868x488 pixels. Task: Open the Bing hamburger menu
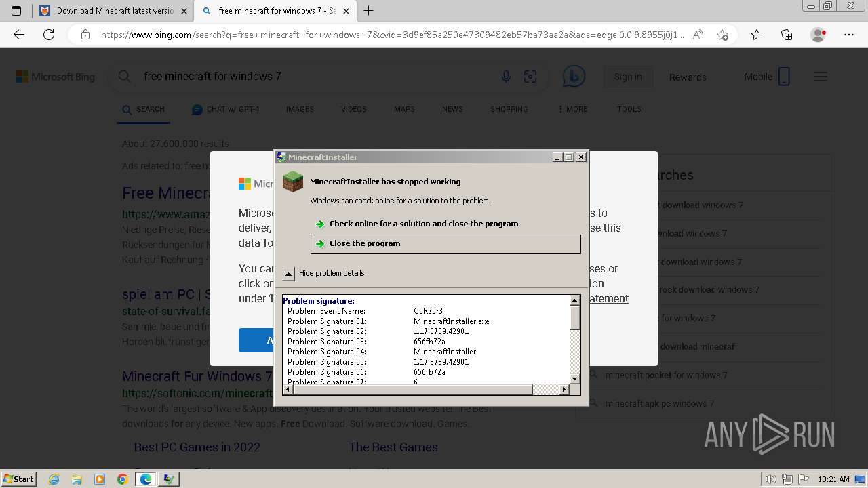coord(821,77)
